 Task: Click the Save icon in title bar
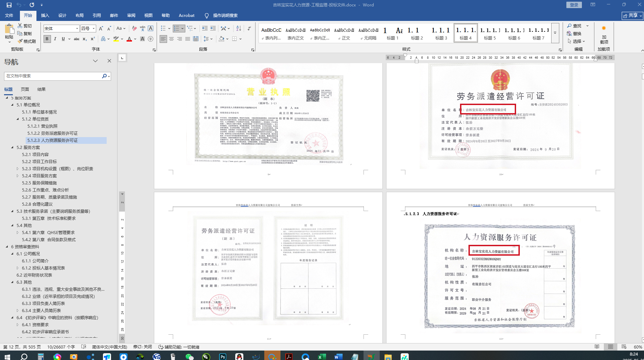click(x=9, y=5)
